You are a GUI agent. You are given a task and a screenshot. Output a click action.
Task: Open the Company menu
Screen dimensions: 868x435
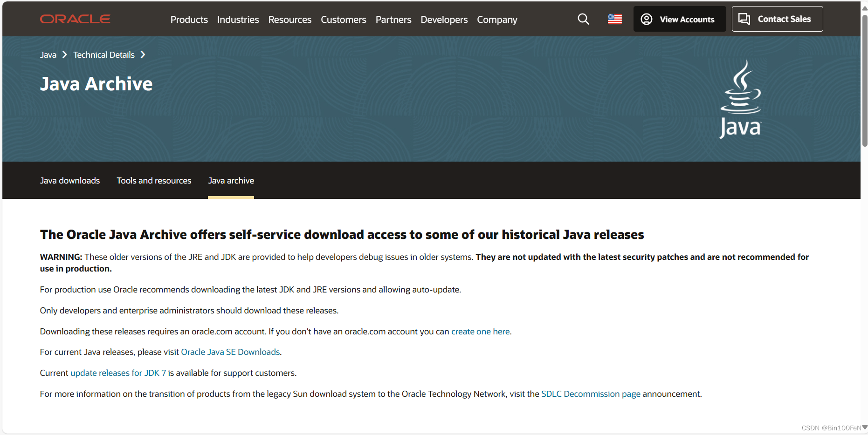pos(497,20)
